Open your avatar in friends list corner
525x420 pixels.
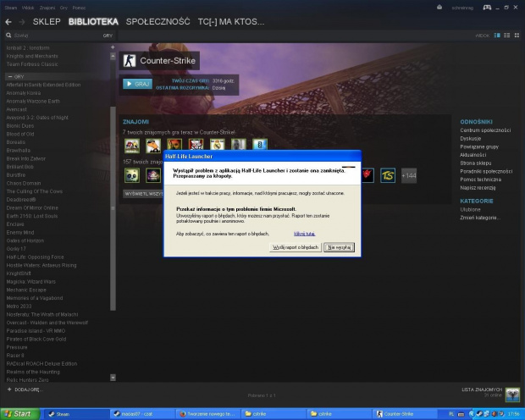tap(512, 395)
